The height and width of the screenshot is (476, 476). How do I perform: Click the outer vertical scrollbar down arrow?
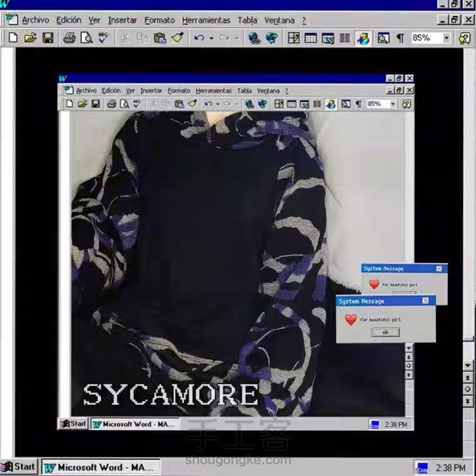[x=468, y=365]
